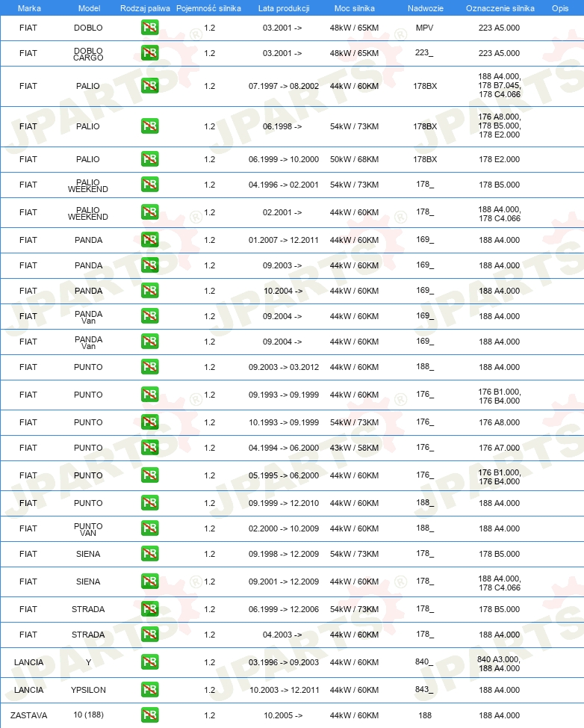
Task: Click the fuel icon in the STRADA 06.1999 row
Action: (150, 608)
